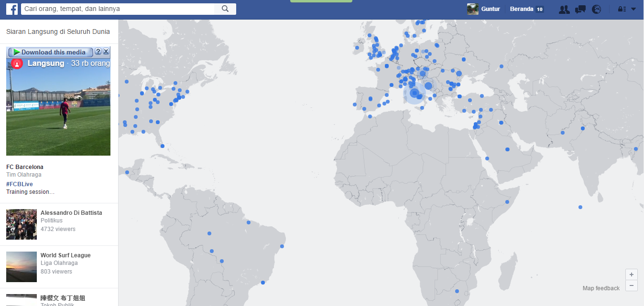Open the download bar help question icon
The width and height of the screenshot is (644, 306).
point(98,52)
